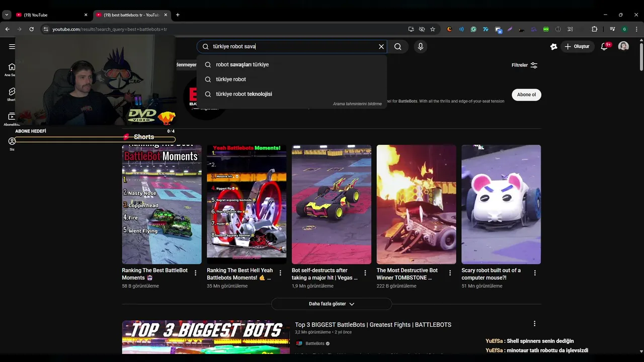The width and height of the screenshot is (644, 362).
Task: Click browser back arrow
Action: 7,29
